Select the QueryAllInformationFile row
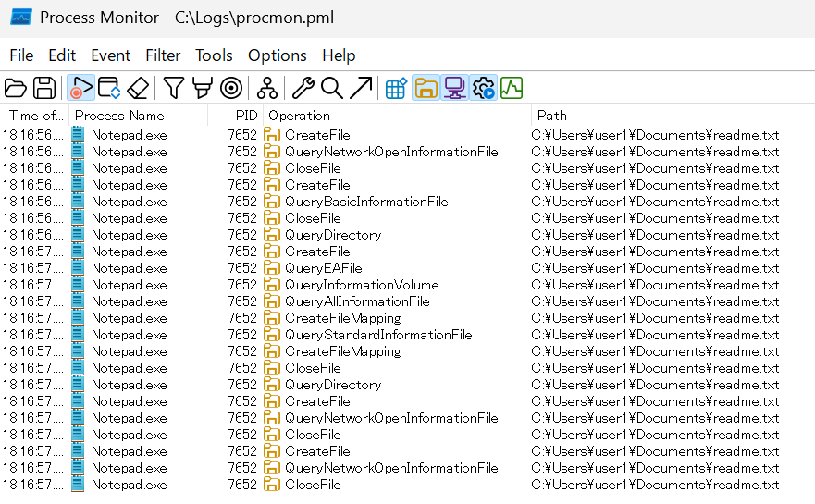The height and width of the screenshot is (504, 815). (x=407, y=301)
